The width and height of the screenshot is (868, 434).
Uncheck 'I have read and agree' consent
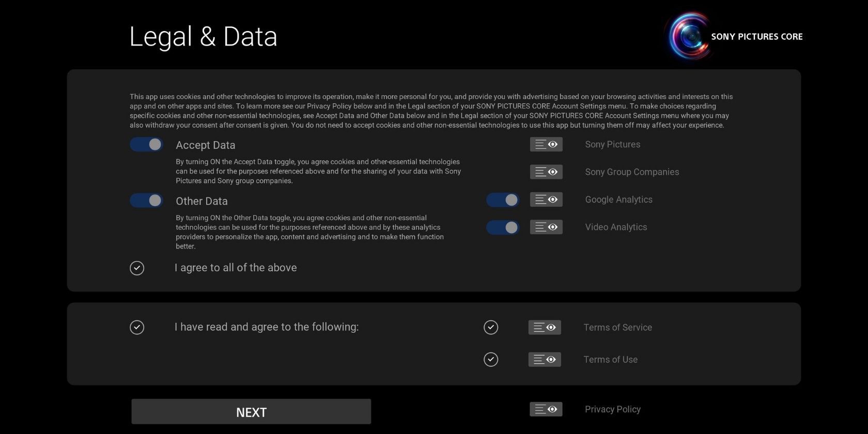(x=136, y=327)
